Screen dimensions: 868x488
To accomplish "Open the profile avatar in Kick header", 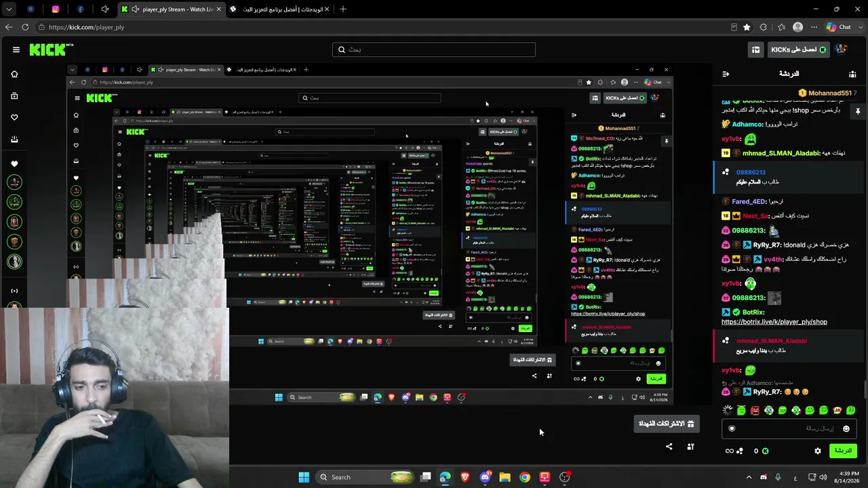I will 841,49.
